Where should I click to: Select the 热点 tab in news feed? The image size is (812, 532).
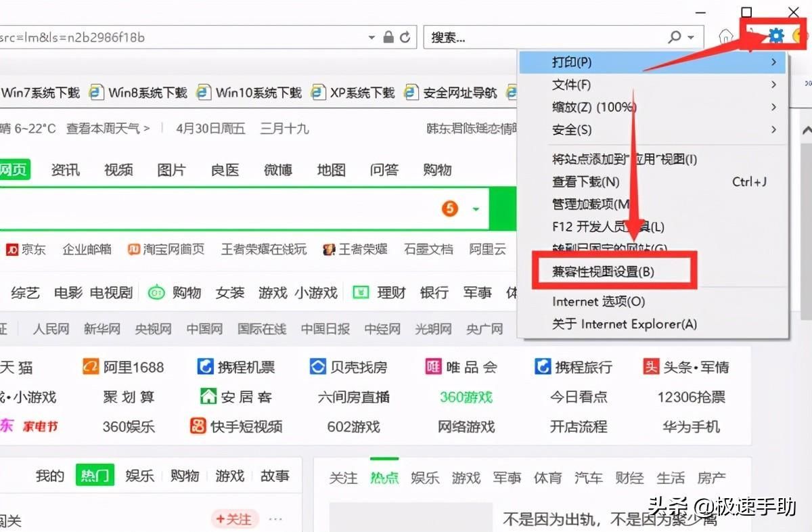tap(384, 478)
